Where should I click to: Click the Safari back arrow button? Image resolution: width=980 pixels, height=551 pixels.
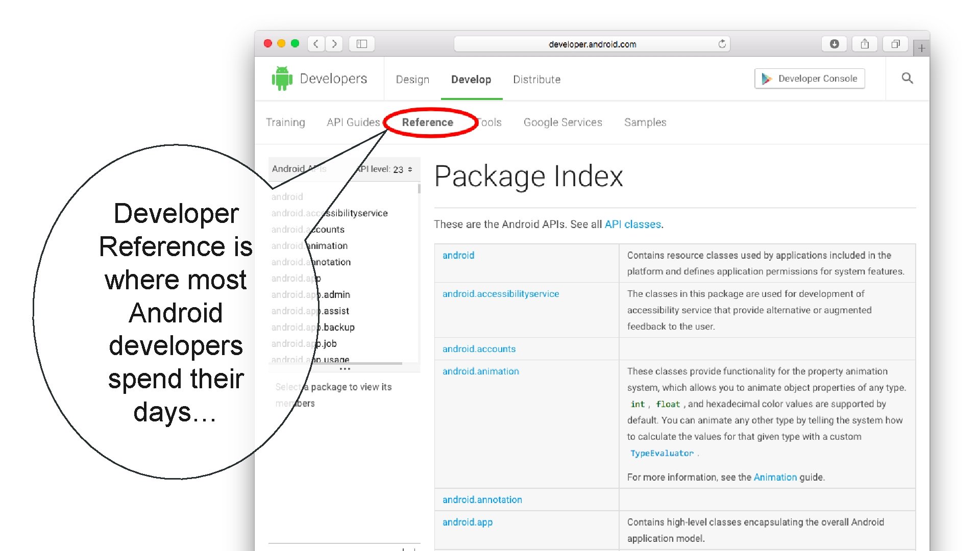316,44
